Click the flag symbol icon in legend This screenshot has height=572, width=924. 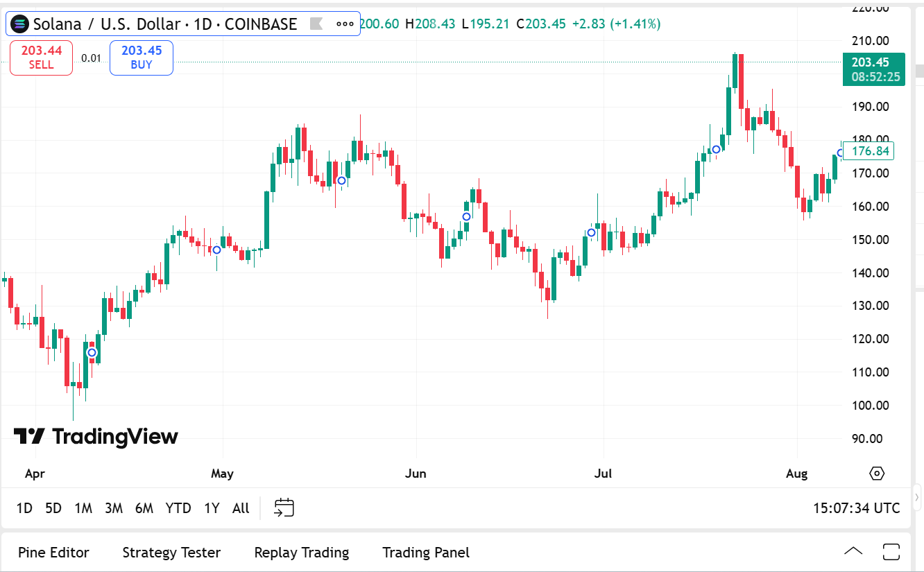(x=316, y=24)
